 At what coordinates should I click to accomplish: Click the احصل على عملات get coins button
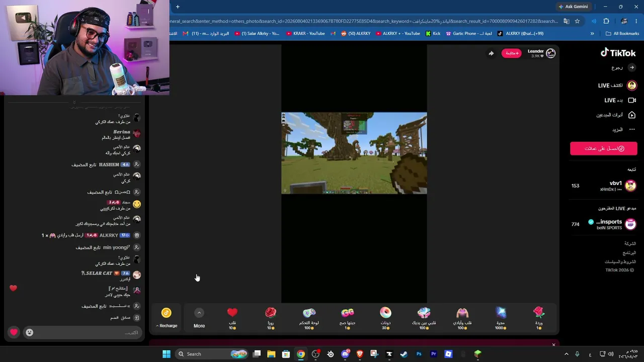[x=604, y=148]
